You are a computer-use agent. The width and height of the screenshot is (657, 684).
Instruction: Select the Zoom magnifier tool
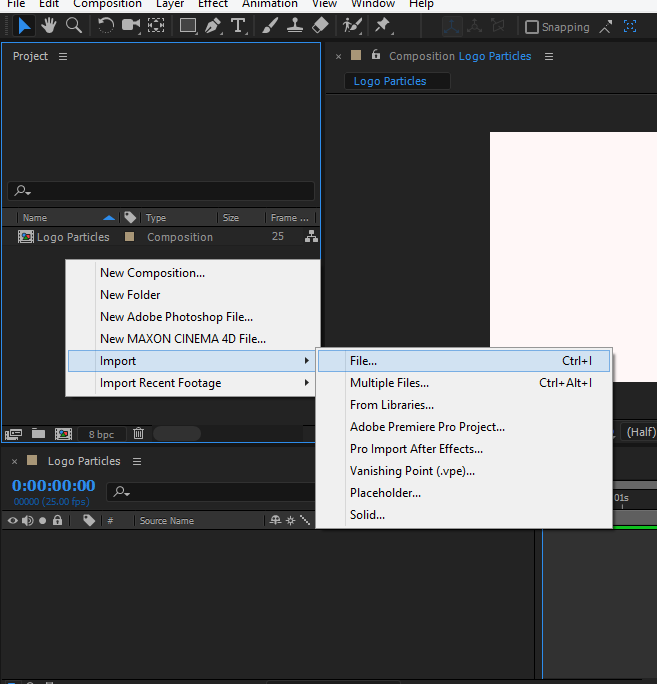(x=73, y=26)
